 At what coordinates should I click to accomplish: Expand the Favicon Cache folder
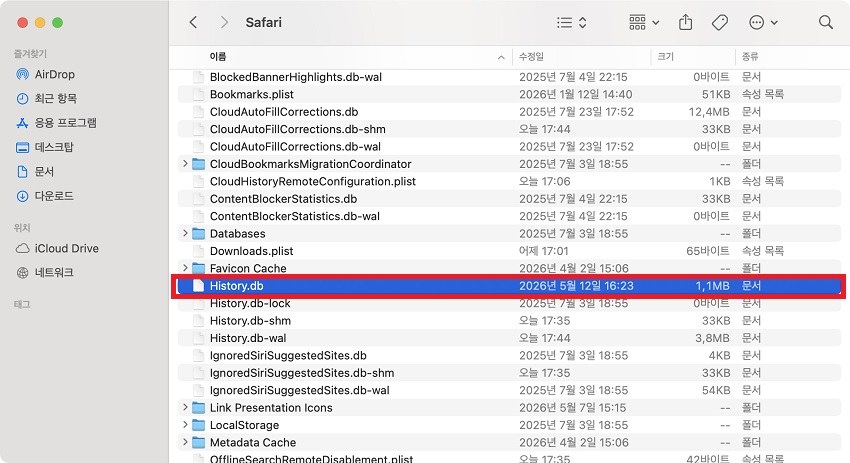point(185,268)
